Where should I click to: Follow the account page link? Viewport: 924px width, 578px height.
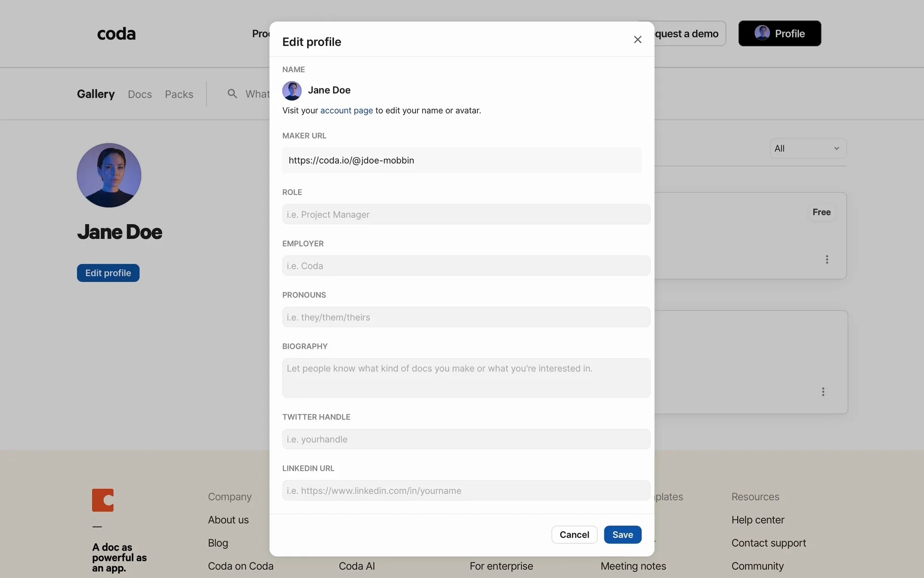[346, 111]
